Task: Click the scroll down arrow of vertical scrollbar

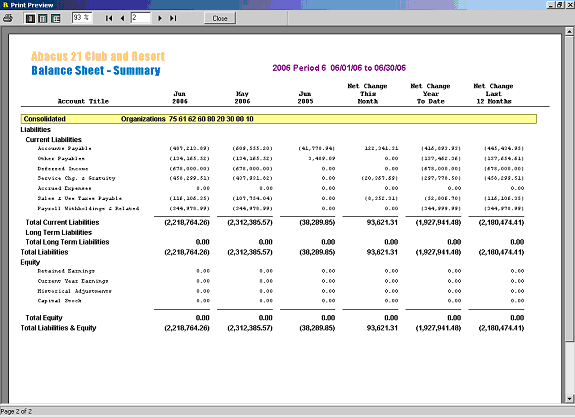Action: pyautogui.click(x=569, y=399)
